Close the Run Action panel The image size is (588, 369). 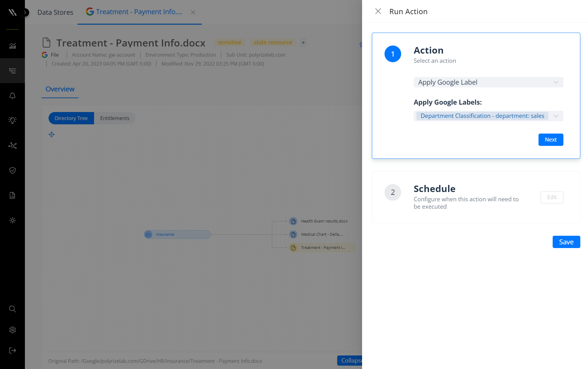tap(378, 11)
